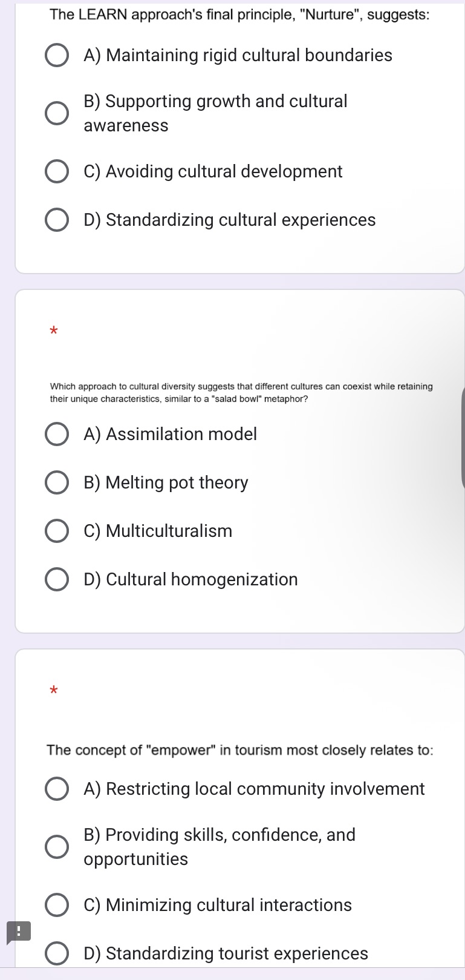Select 'A) Maintaining rigid cultural boundaries' radio option
Screen dimensions: 465x980
tap(57, 55)
